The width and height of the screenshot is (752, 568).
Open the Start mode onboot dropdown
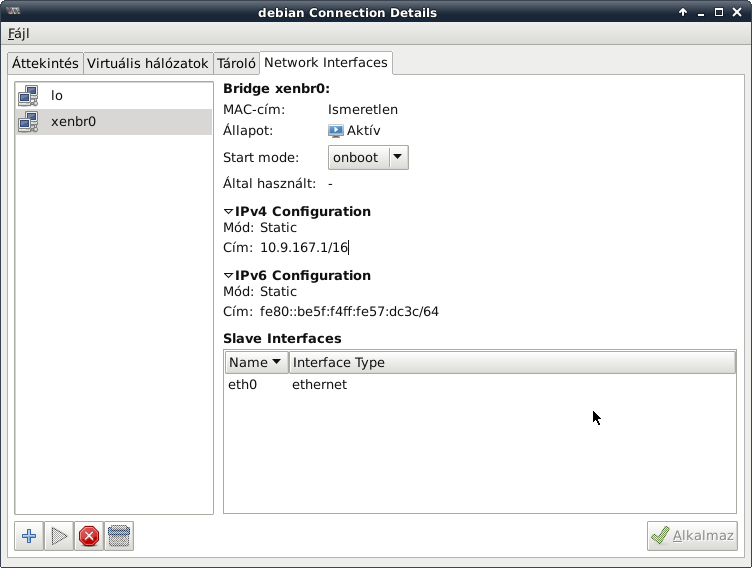pyautogui.click(x=368, y=157)
